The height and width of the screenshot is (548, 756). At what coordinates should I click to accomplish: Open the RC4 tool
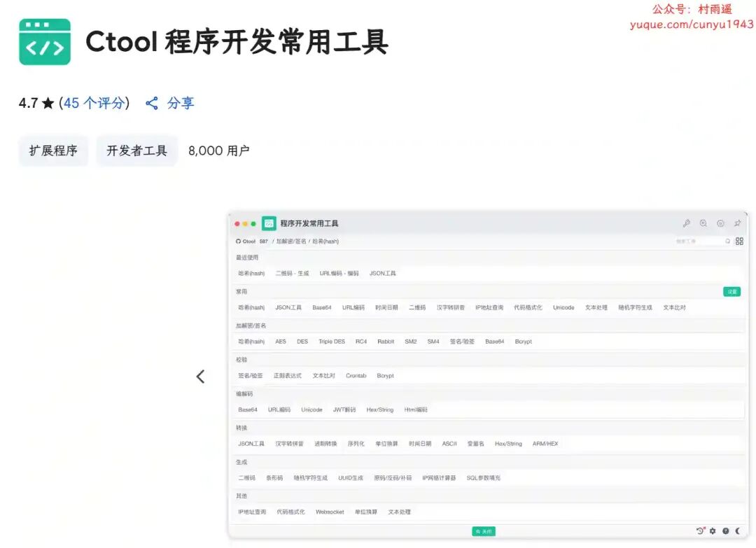tap(361, 342)
